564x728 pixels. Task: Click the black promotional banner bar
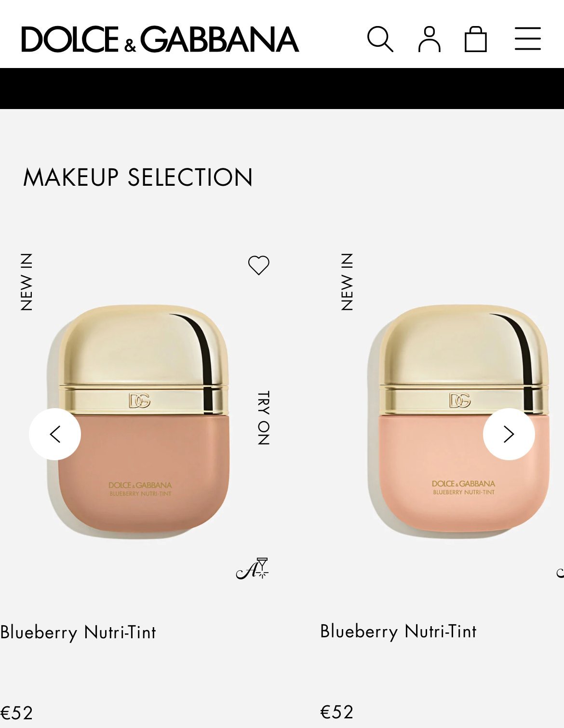pos(282,89)
